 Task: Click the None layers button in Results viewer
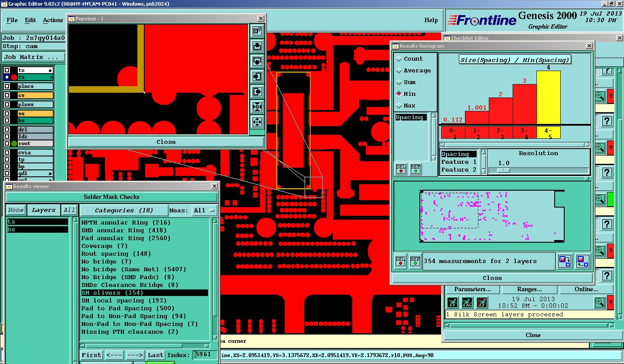point(16,210)
